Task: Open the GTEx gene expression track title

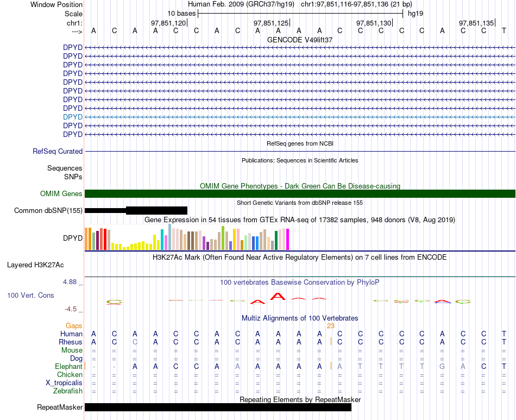Action: 300,220
